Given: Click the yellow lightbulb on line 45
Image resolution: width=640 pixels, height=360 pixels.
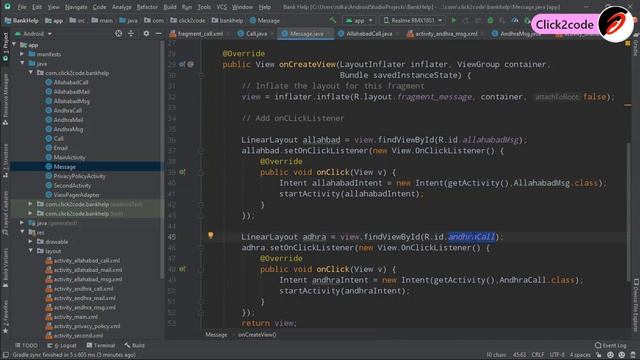Looking at the screenshot, I should click(211, 235).
